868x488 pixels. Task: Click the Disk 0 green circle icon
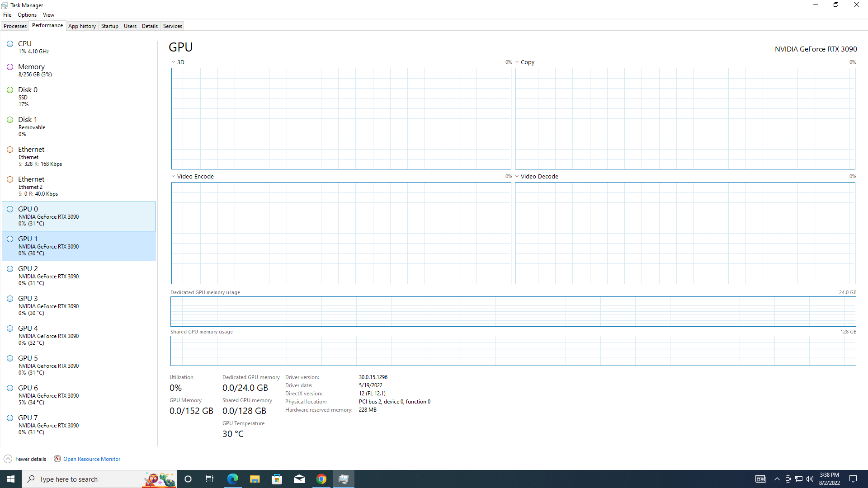(10, 90)
